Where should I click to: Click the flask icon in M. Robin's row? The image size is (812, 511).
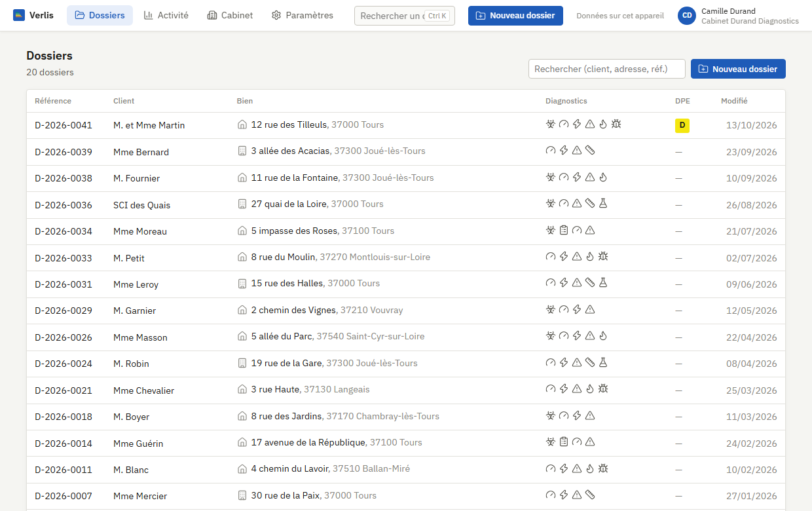coord(603,363)
